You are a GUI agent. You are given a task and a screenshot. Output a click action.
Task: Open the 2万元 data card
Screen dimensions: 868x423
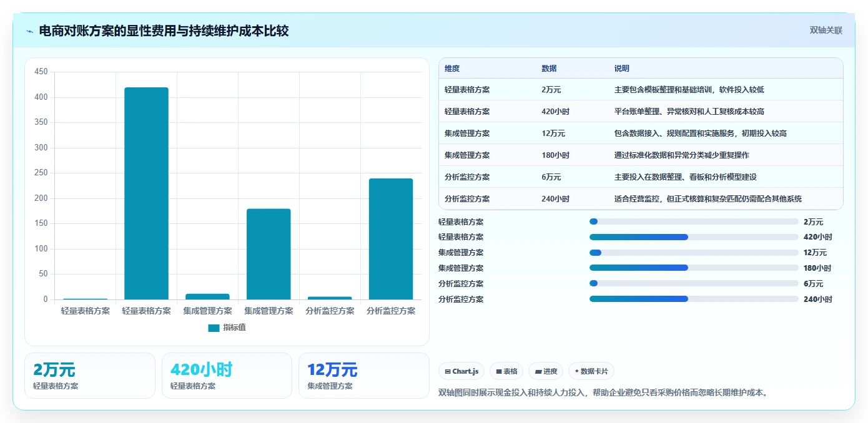[90, 376]
